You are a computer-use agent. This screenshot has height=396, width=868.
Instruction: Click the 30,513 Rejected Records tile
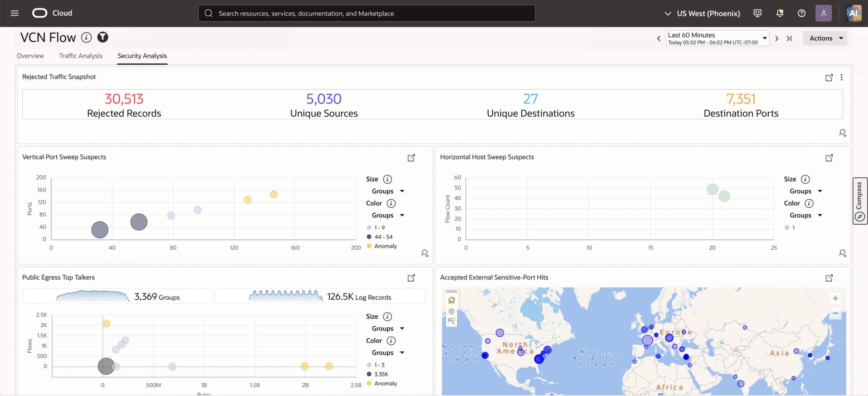coord(124,105)
